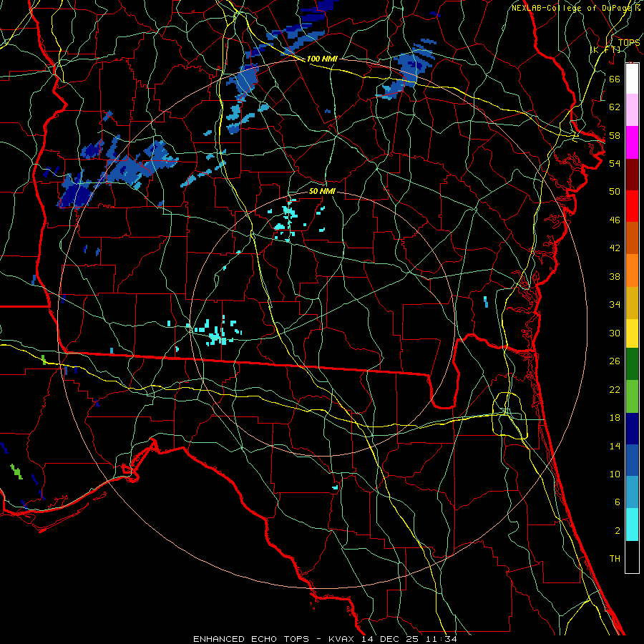Select the legend value "50"
This screenshot has width=644, height=644.
[615, 192]
